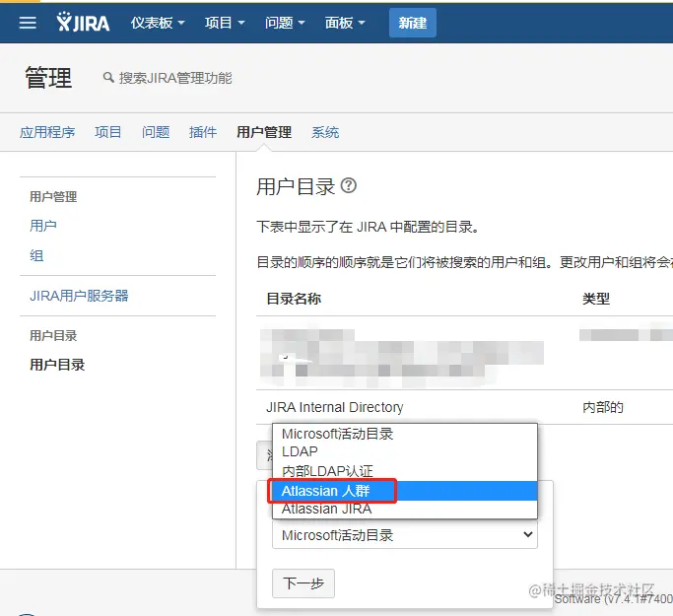
Task: Switch to the 插件 admin tab
Action: (x=203, y=132)
